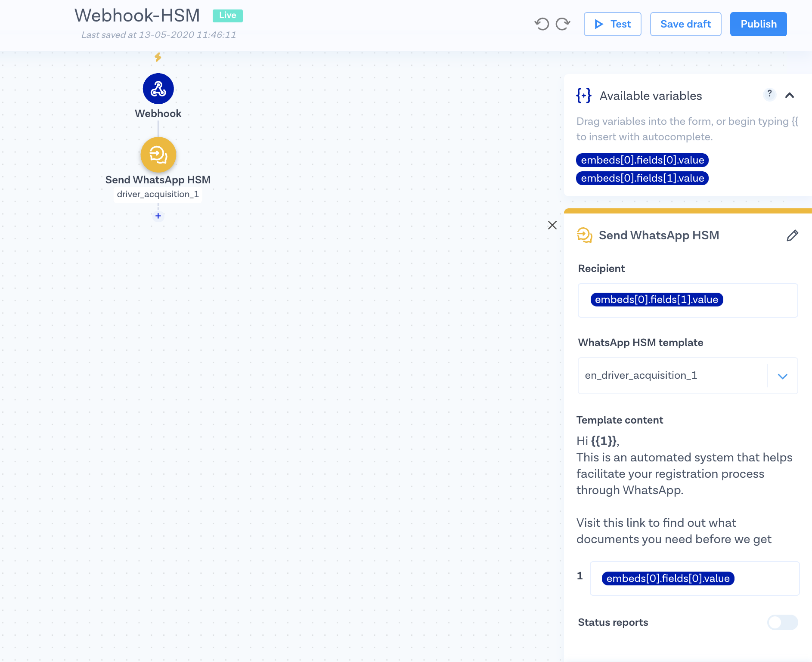Image resolution: width=812 pixels, height=662 pixels.
Task: Select embeds[0].fields[0].value in Available variables
Action: pos(642,160)
